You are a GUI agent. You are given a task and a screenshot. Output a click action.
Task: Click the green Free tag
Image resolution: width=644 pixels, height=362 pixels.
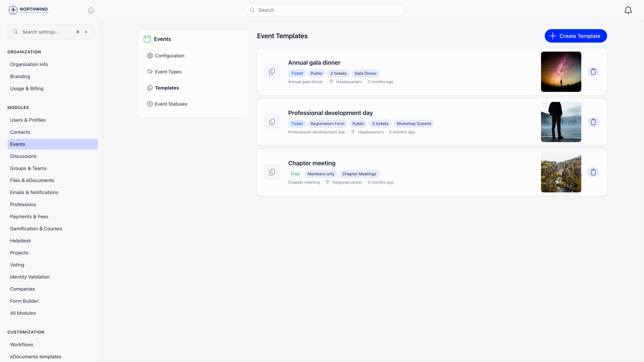(295, 174)
